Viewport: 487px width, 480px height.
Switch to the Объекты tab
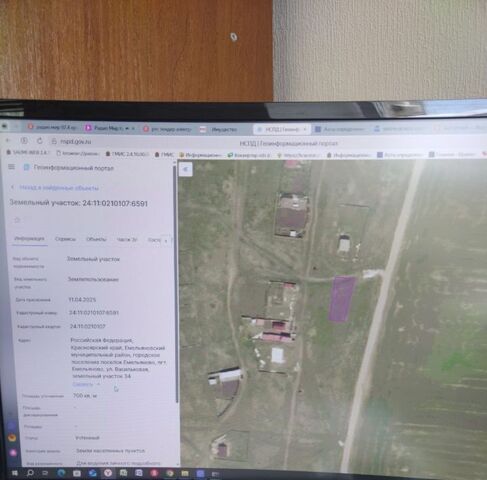pyautogui.click(x=96, y=239)
